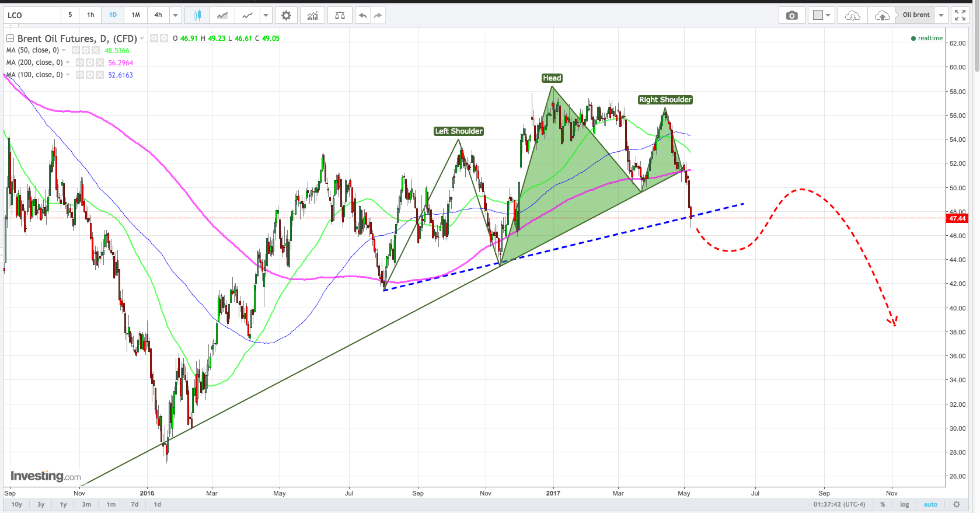Open settings of MA 50 indicator
The width and height of the screenshot is (980, 513).
(86, 50)
